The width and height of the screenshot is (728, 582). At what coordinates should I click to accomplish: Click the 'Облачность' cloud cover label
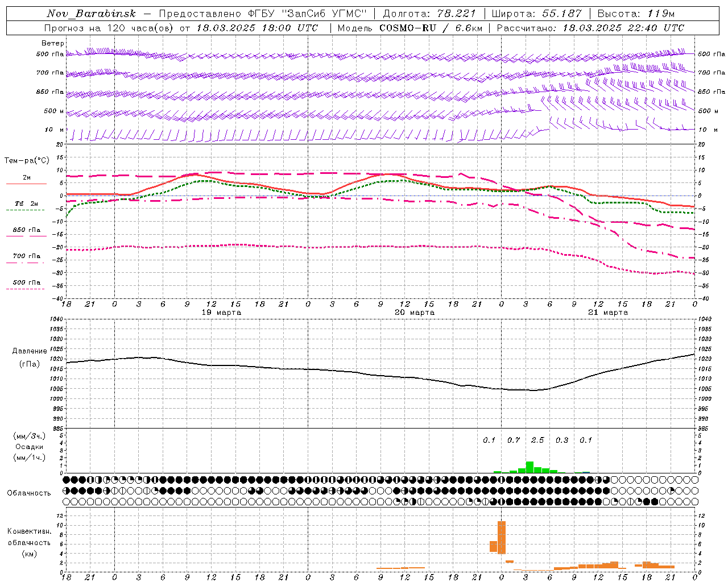[29, 493]
